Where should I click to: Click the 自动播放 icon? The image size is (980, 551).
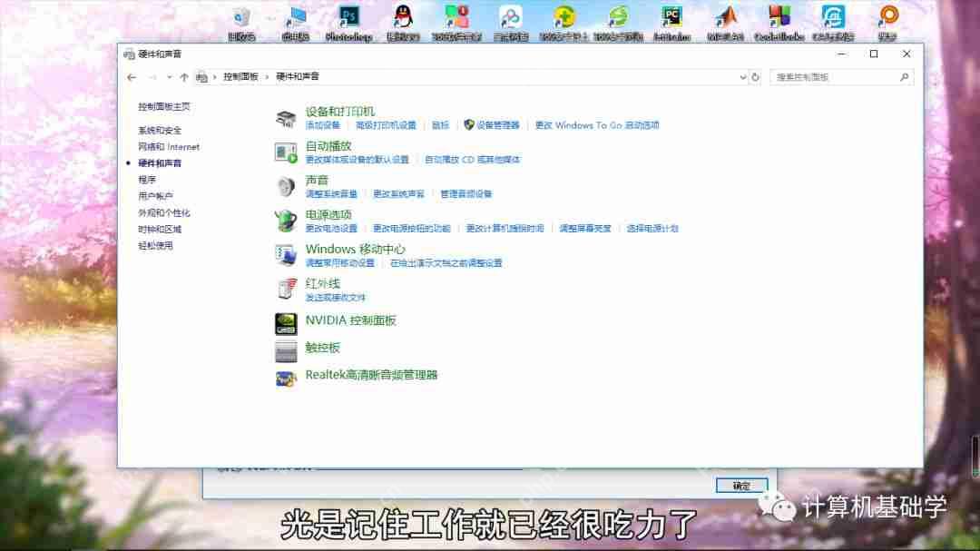286,152
